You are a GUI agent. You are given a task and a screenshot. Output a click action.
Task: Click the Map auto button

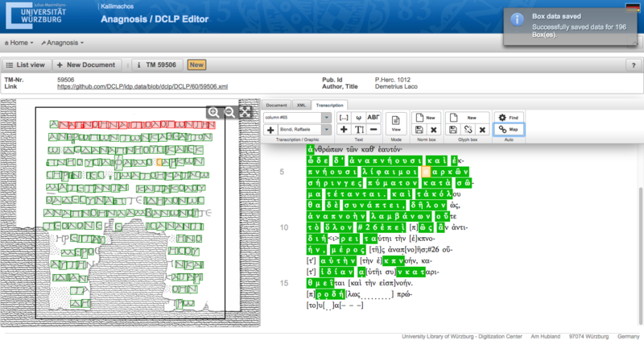508,130
